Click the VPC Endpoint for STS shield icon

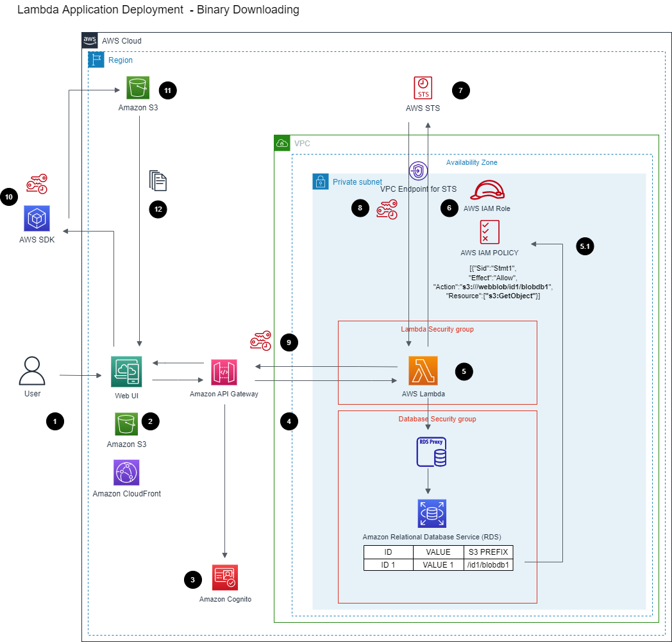[418, 171]
